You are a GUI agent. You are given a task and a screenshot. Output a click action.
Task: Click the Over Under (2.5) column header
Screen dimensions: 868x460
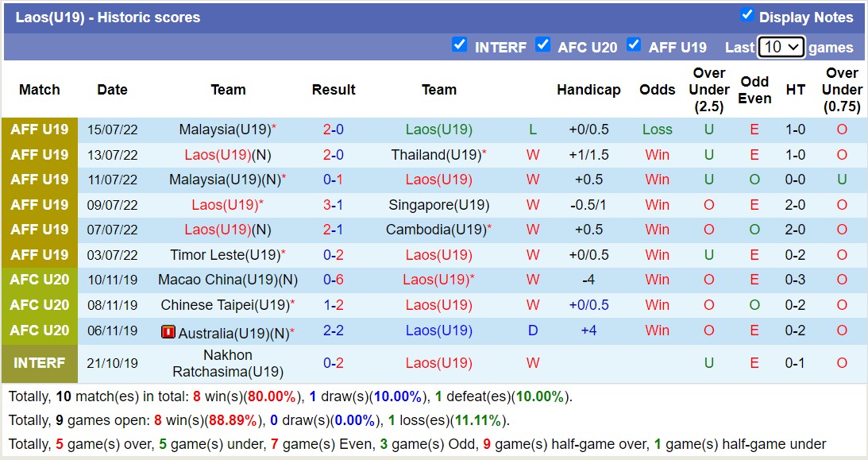(x=708, y=90)
